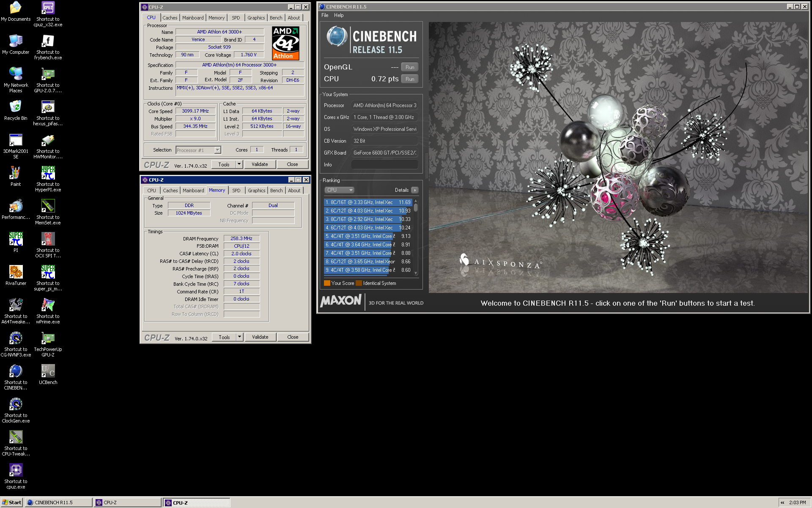Screen dimensions: 812x508
Task: Open Graphics tab in bottom CPU-Z window
Action: (257, 190)
